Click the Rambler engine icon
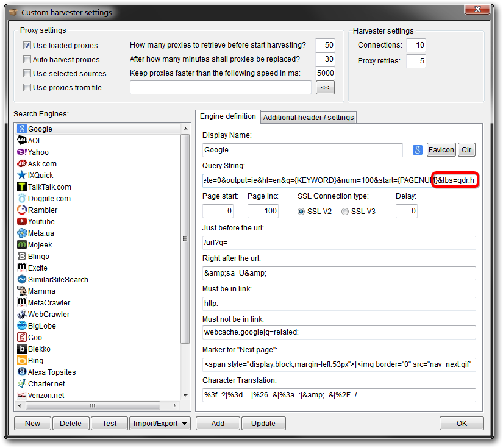Viewport: 503px width, 448px height. pyautogui.click(x=21, y=210)
